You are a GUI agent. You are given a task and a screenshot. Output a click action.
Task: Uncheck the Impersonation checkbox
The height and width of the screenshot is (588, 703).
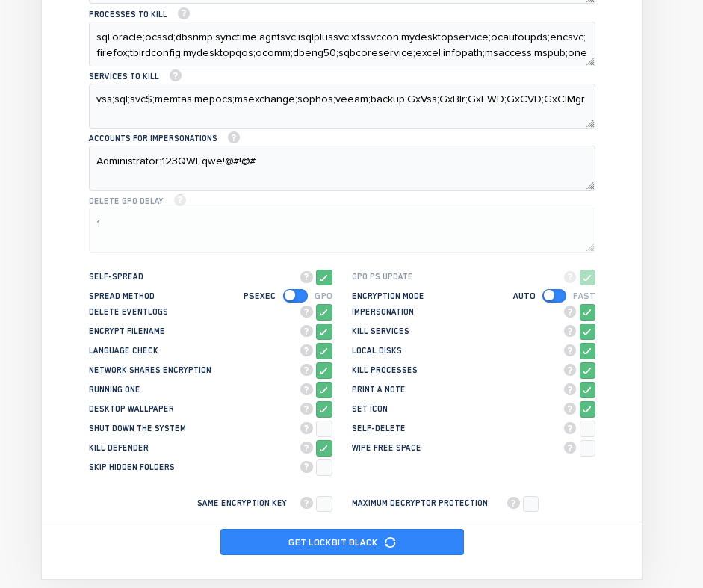click(x=587, y=312)
